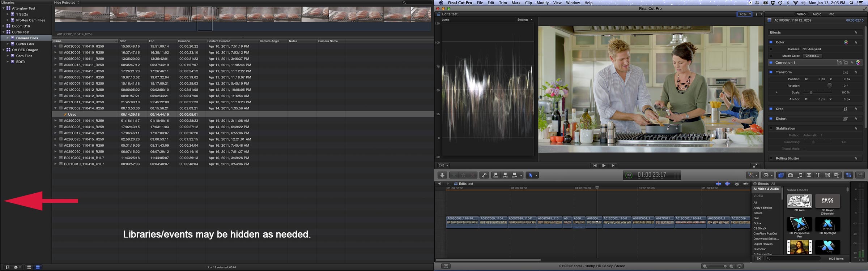Open the Generators browser icon

point(827,175)
